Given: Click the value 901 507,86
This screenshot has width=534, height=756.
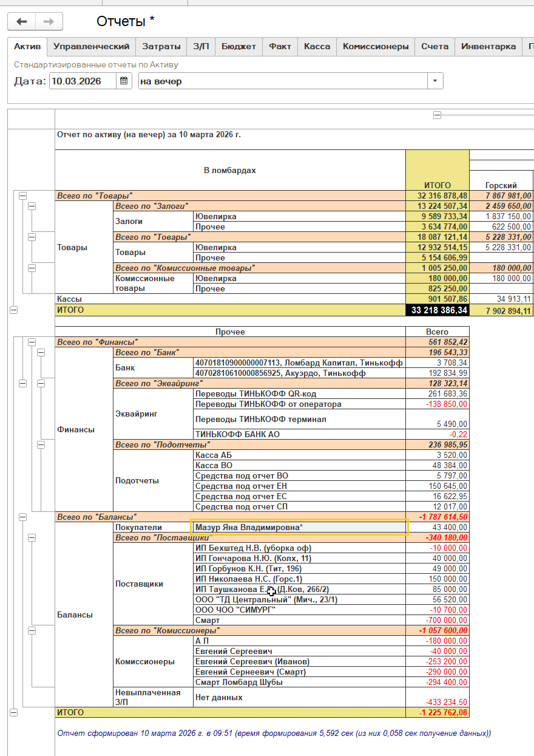Looking at the screenshot, I should 438,299.
